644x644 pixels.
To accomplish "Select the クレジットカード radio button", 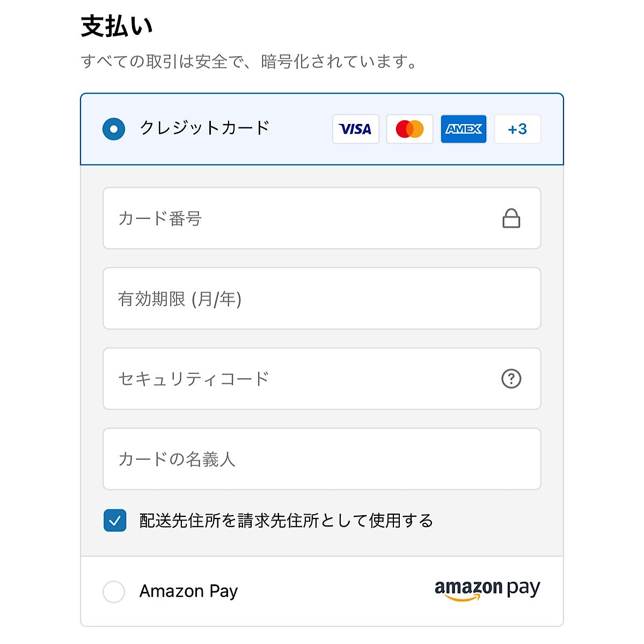I will 114,129.
